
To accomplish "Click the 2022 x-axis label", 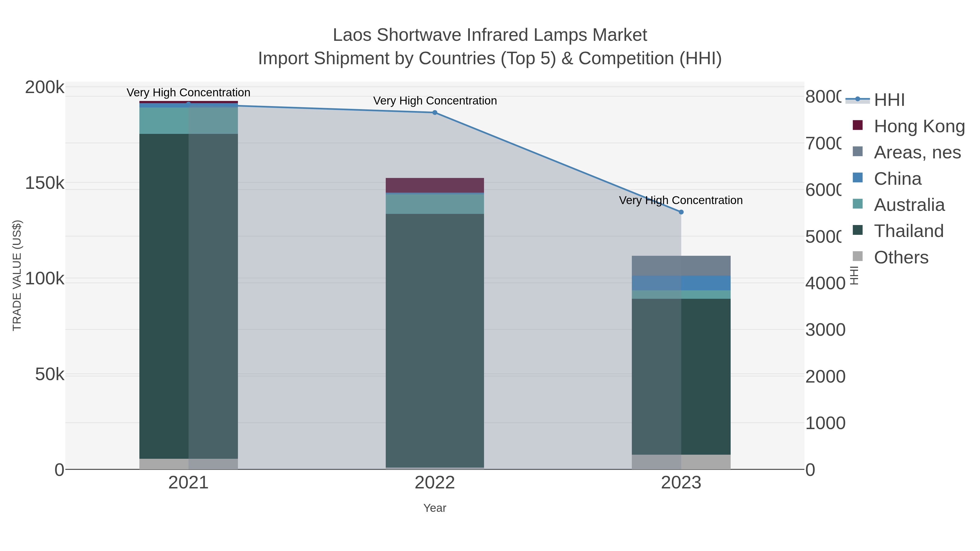I will [435, 483].
